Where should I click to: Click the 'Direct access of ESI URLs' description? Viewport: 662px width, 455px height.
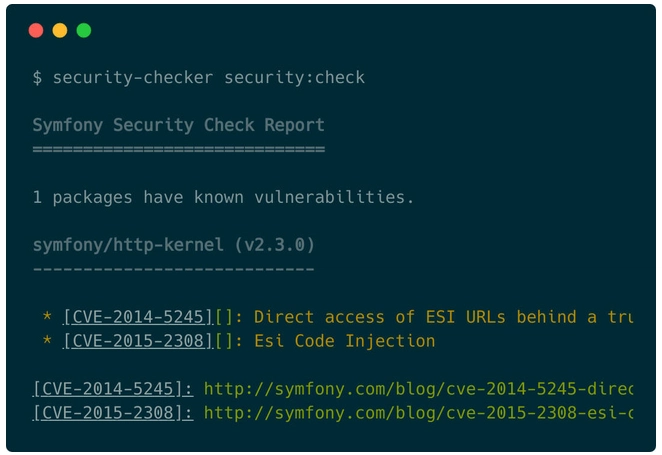pyautogui.click(x=443, y=317)
